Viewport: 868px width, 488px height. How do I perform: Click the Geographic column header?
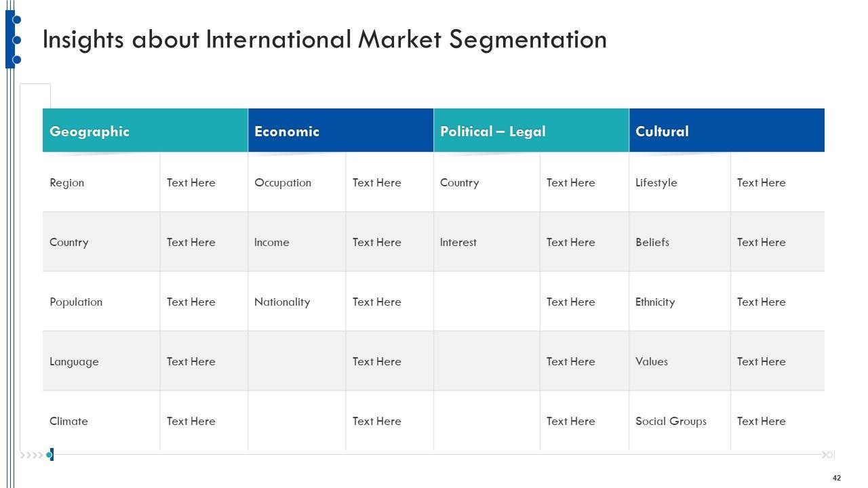tap(90, 131)
